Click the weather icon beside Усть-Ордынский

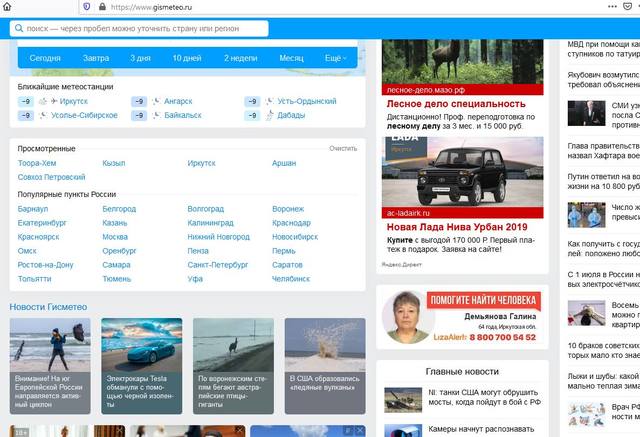269,101
